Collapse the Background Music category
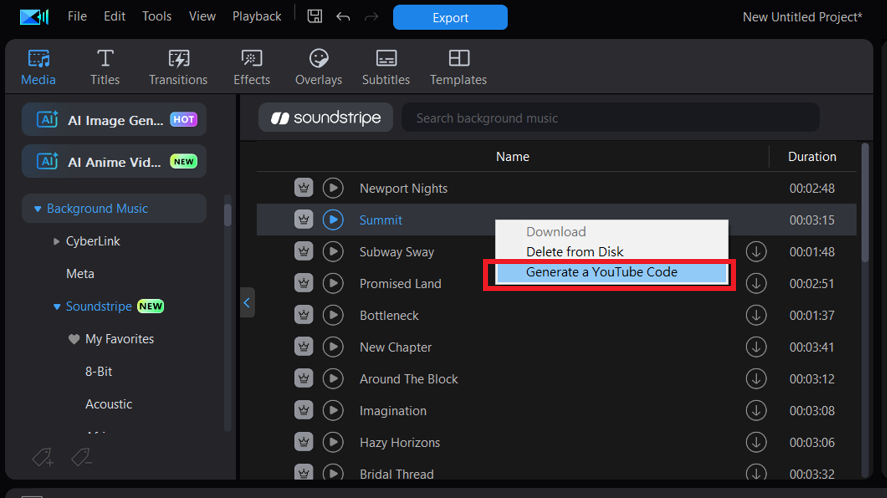The image size is (887, 498). [x=38, y=209]
